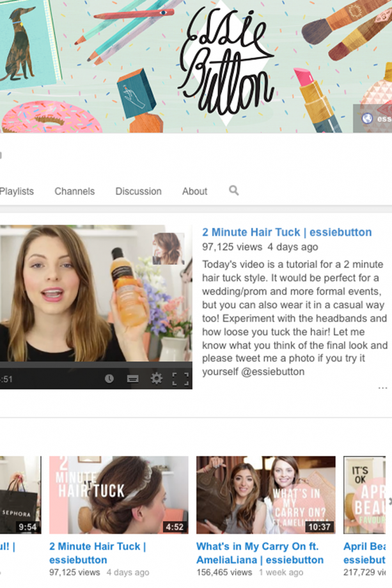Open the April Beauty favourites thumbnail
This screenshot has width=392, height=588.
(365, 495)
